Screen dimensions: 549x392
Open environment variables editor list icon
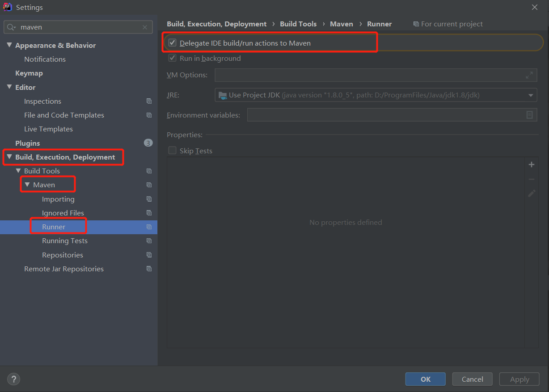[x=529, y=115]
